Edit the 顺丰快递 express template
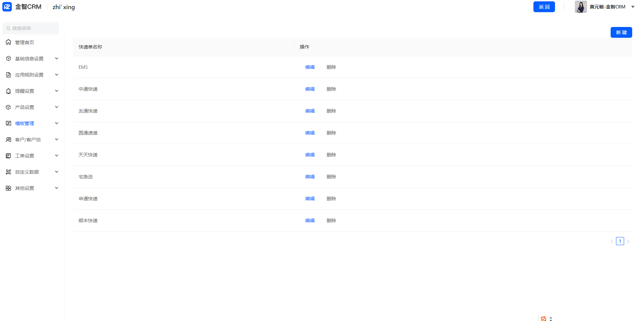 pyautogui.click(x=310, y=221)
